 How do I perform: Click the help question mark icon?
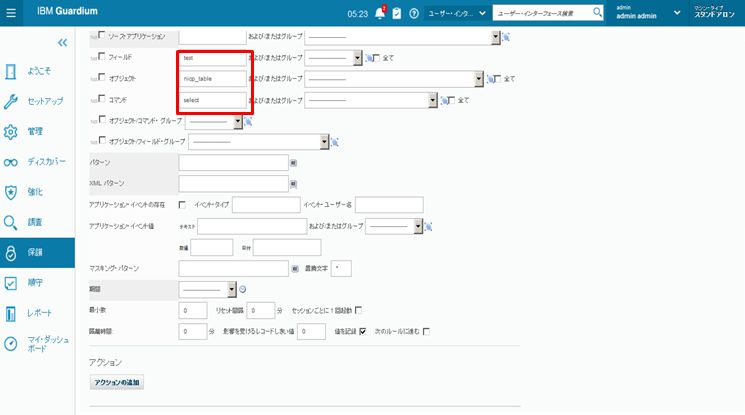pos(413,13)
